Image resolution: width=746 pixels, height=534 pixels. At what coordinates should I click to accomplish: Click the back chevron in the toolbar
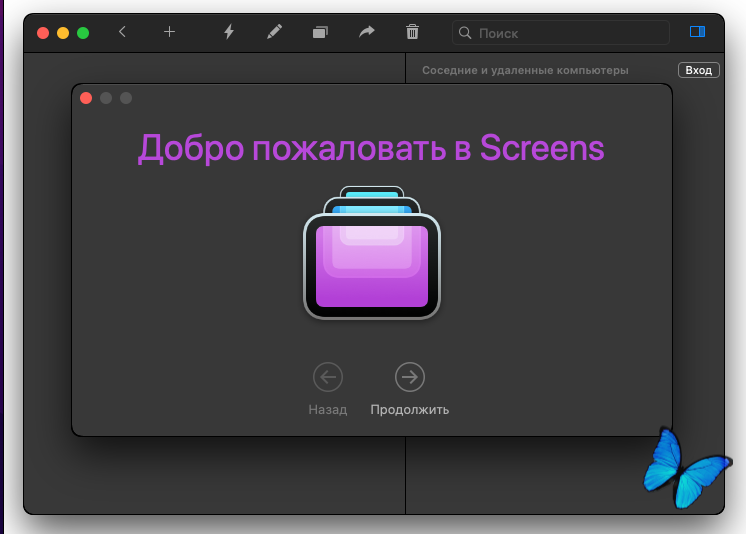[122, 32]
